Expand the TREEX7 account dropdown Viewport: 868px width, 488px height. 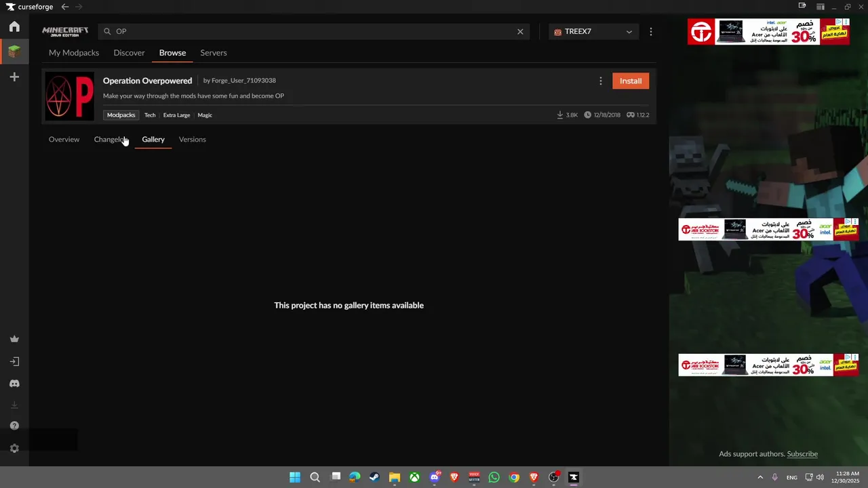coord(593,31)
